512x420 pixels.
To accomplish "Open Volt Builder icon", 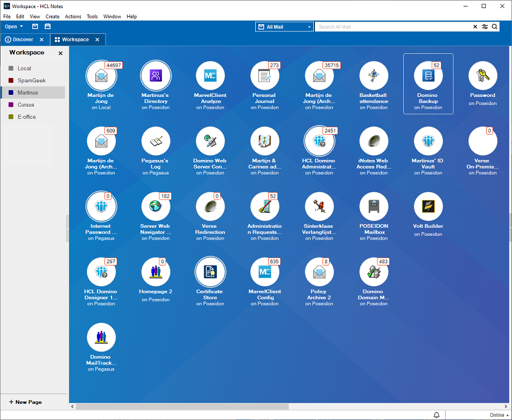I will point(429,206).
